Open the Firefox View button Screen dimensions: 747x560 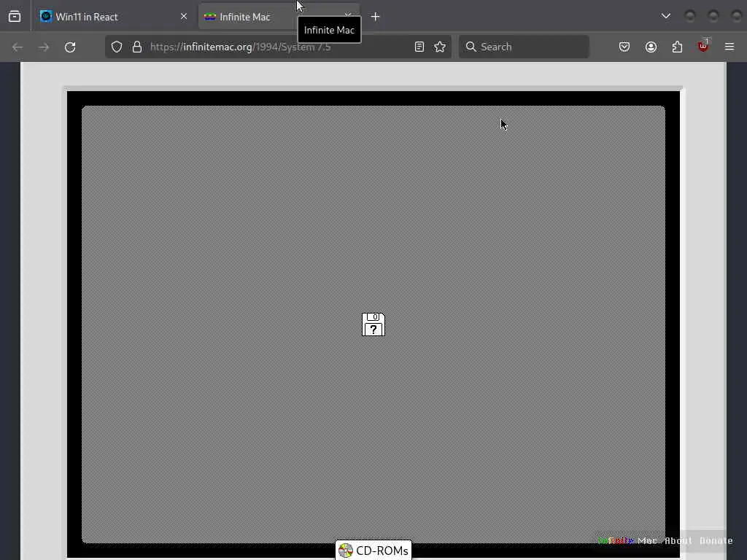pyautogui.click(x=15, y=17)
